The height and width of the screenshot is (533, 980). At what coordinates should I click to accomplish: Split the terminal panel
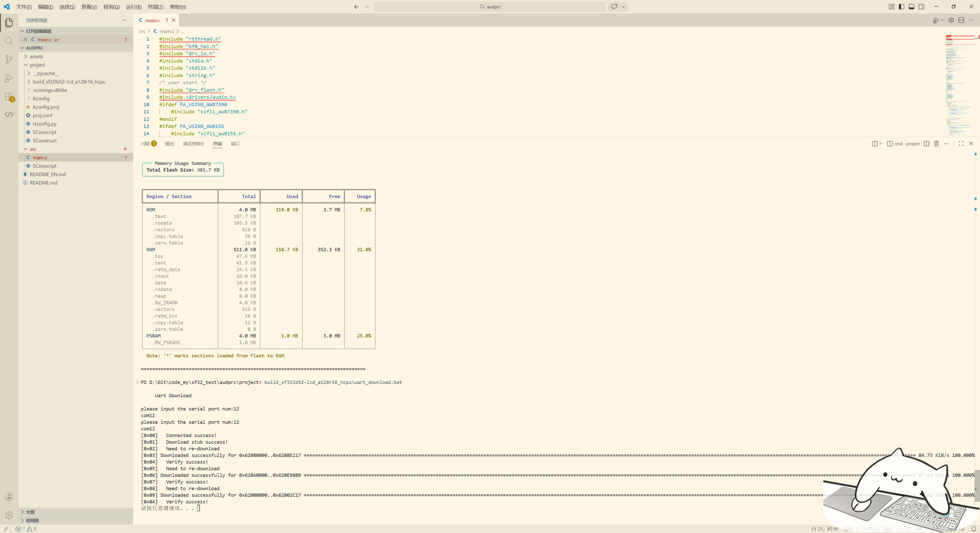point(926,144)
